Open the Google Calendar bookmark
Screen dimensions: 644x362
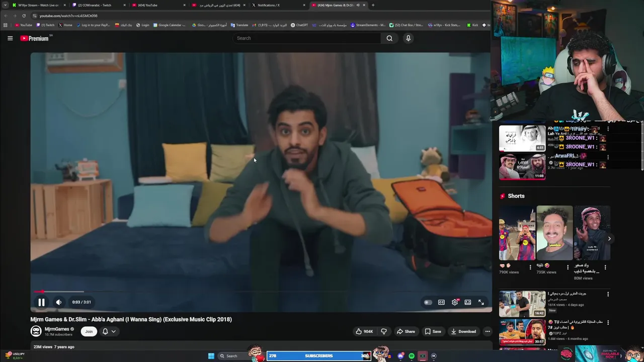169,25
